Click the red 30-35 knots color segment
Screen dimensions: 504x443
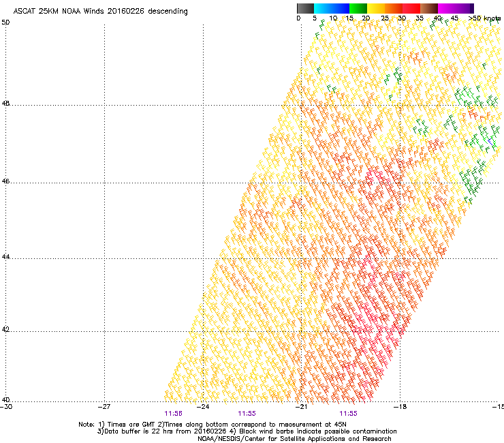point(411,8)
